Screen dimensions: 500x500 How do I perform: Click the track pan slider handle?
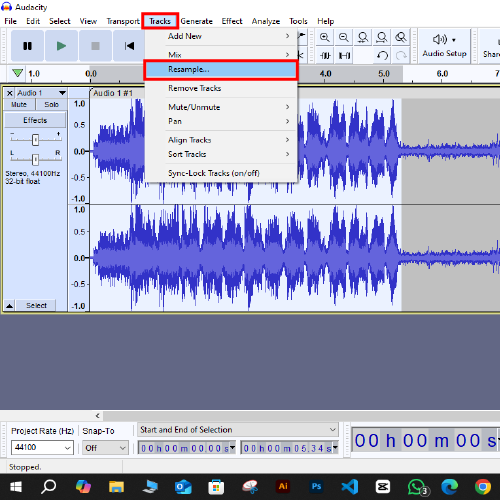[x=35, y=160]
